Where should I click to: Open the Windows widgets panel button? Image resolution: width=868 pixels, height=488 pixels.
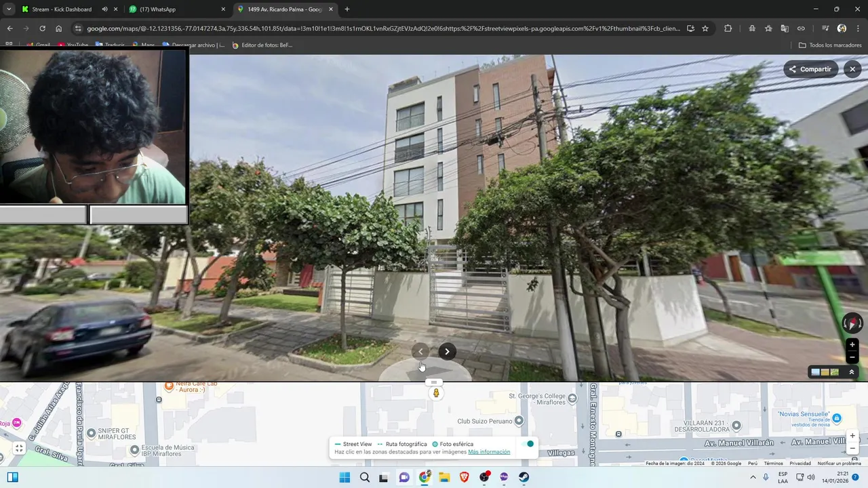[x=12, y=477]
